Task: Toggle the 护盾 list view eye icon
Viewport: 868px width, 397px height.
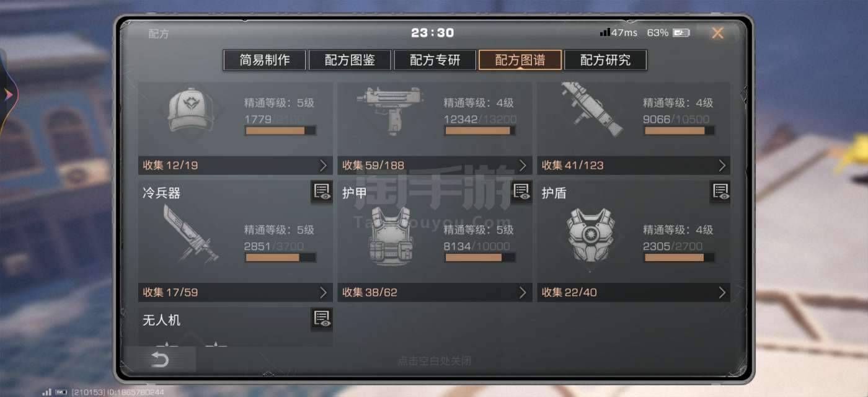Action: (x=720, y=192)
